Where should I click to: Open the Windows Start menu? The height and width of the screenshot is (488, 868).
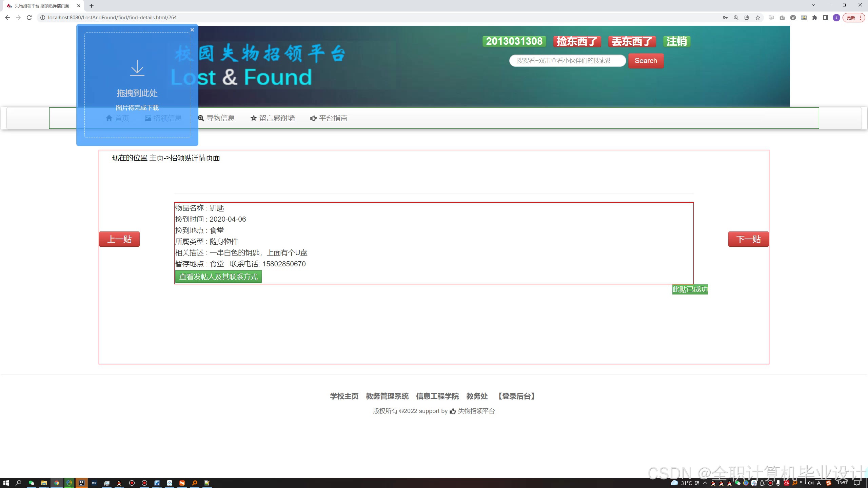click(x=6, y=483)
